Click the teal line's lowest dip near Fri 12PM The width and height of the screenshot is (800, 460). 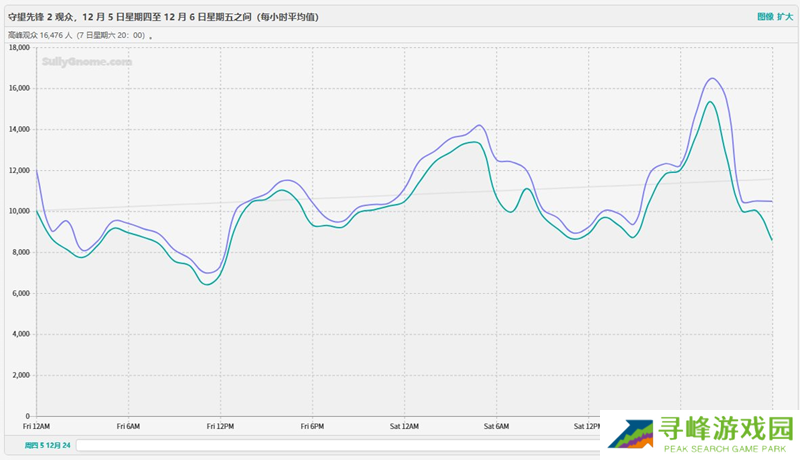click(x=208, y=284)
